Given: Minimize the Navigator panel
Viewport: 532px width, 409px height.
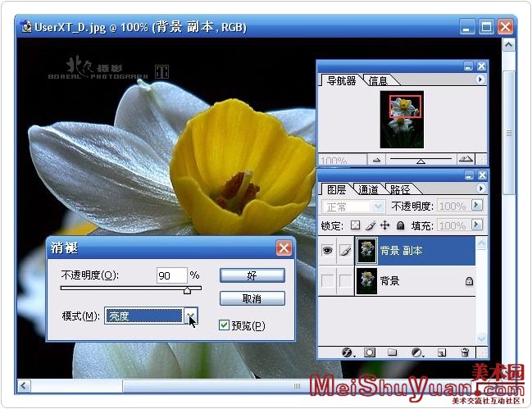Looking at the screenshot, I should click(468, 66).
